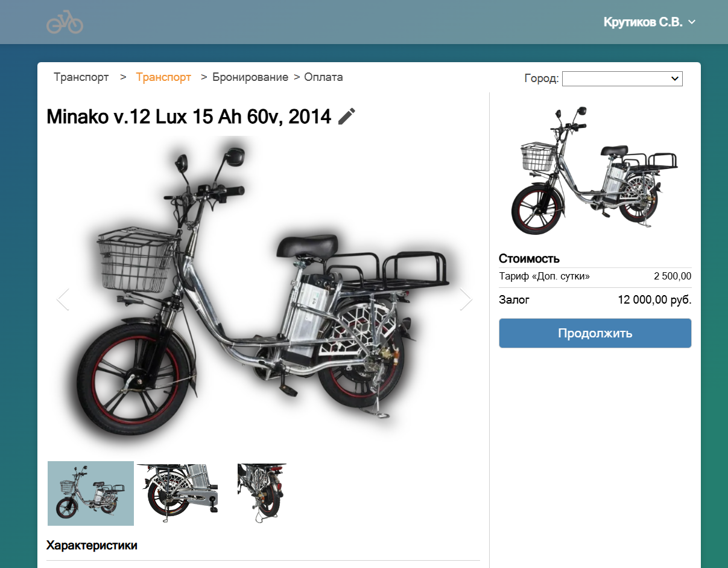Choose the third thumbnail showing the kickstand

262,493
